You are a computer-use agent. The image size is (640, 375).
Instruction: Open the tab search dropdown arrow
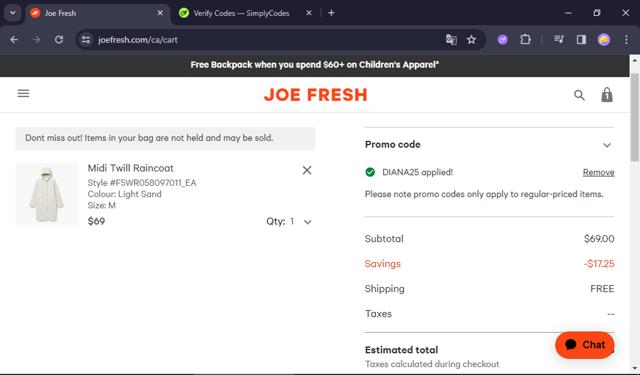(13, 13)
